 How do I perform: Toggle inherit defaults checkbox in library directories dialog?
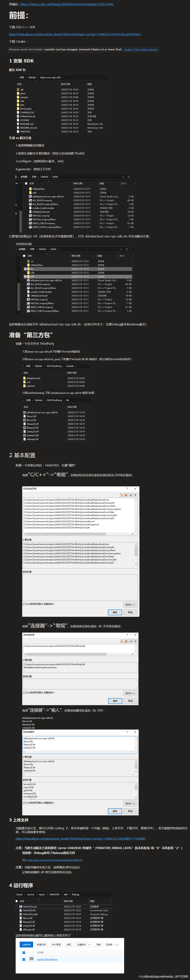[x=24, y=692]
